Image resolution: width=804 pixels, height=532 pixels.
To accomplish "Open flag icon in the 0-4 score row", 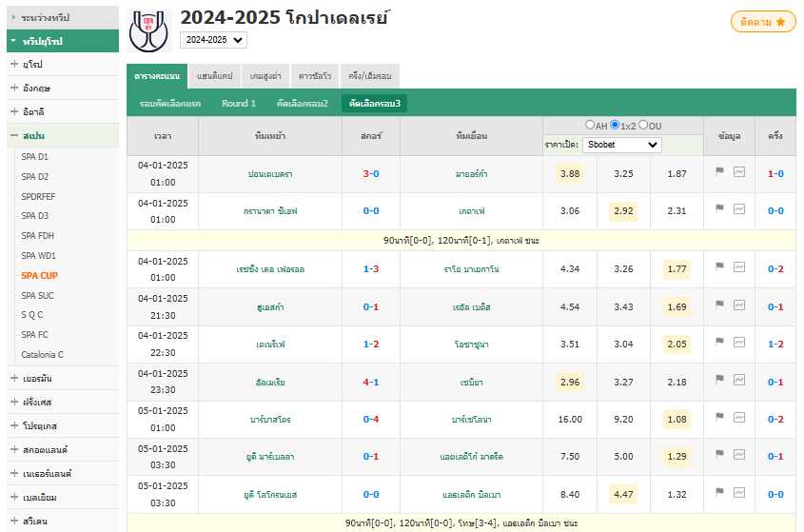I will (719, 417).
